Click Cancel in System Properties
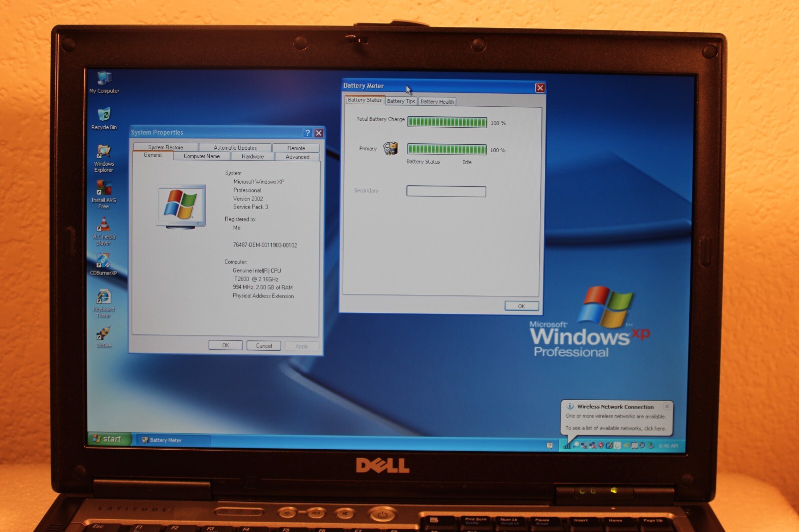Viewport: 799px width, 532px height. tap(264, 346)
